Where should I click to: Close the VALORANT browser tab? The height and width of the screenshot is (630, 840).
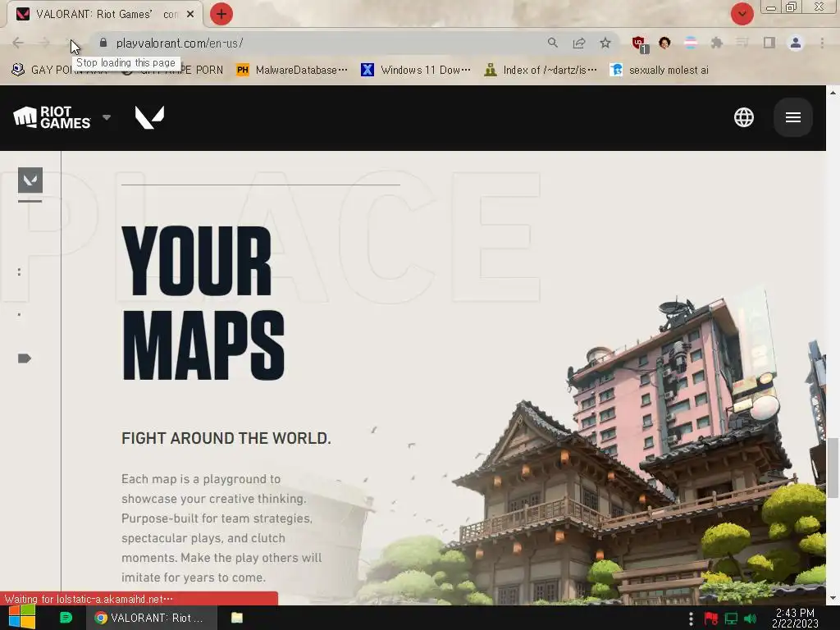pos(190,15)
